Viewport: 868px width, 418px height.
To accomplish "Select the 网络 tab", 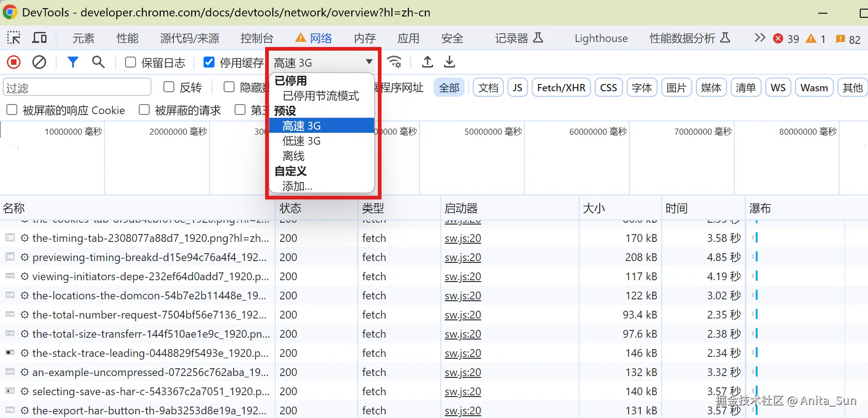I will (314, 38).
